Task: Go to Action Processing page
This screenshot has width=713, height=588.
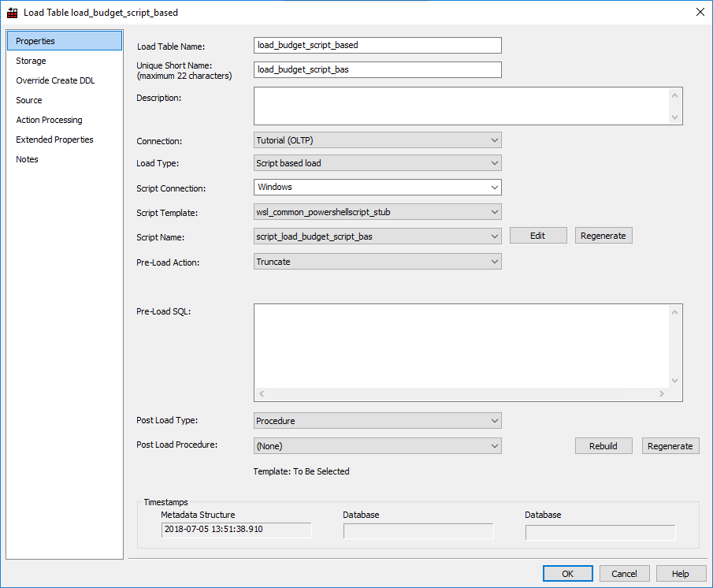Action: (x=49, y=120)
